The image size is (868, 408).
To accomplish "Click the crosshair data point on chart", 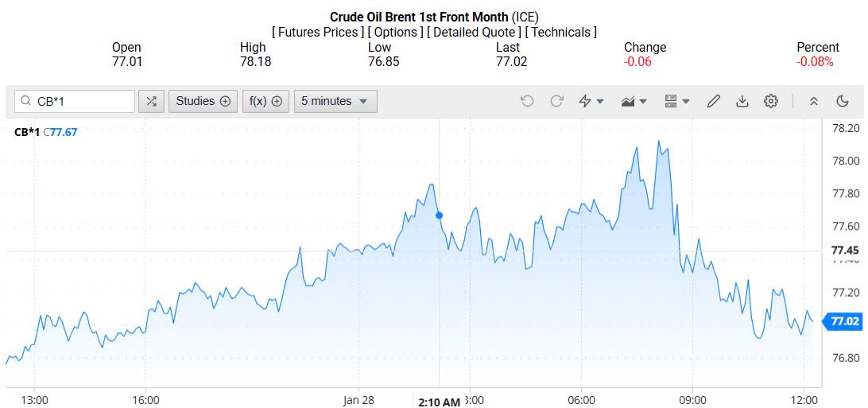I will 439,215.
